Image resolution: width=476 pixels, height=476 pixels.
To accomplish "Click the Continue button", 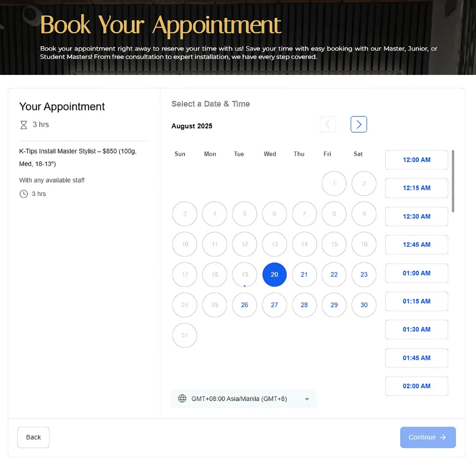I will (x=428, y=437).
